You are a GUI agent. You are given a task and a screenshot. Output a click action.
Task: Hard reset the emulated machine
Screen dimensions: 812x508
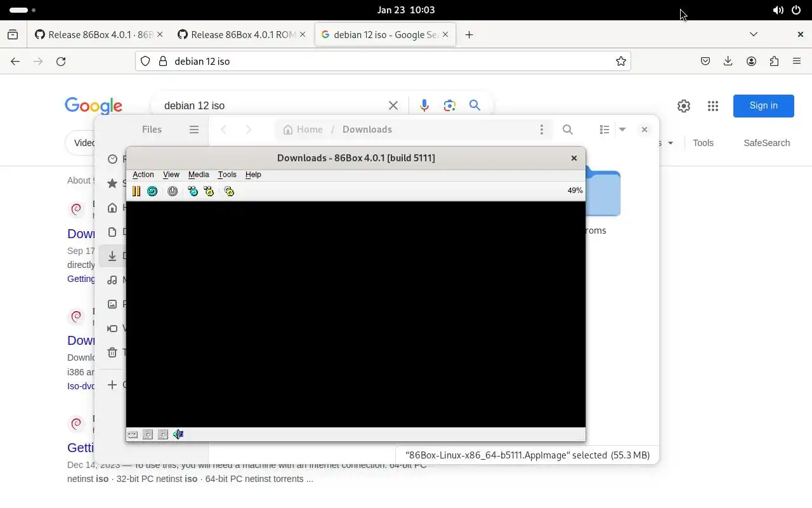(152, 191)
